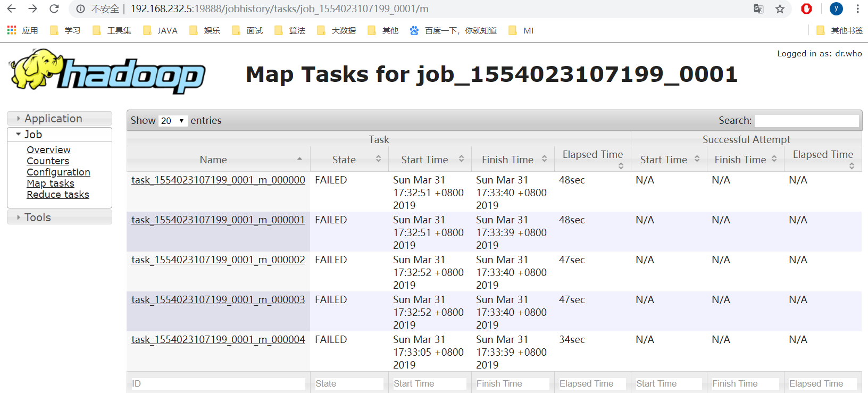This screenshot has height=393, width=868.
Task: Open the job Configuration page
Action: (x=59, y=172)
